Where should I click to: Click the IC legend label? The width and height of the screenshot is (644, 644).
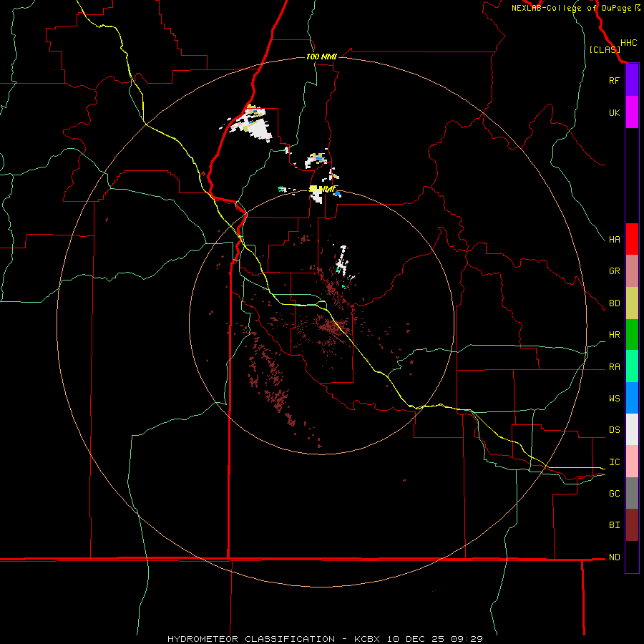[x=615, y=462]
